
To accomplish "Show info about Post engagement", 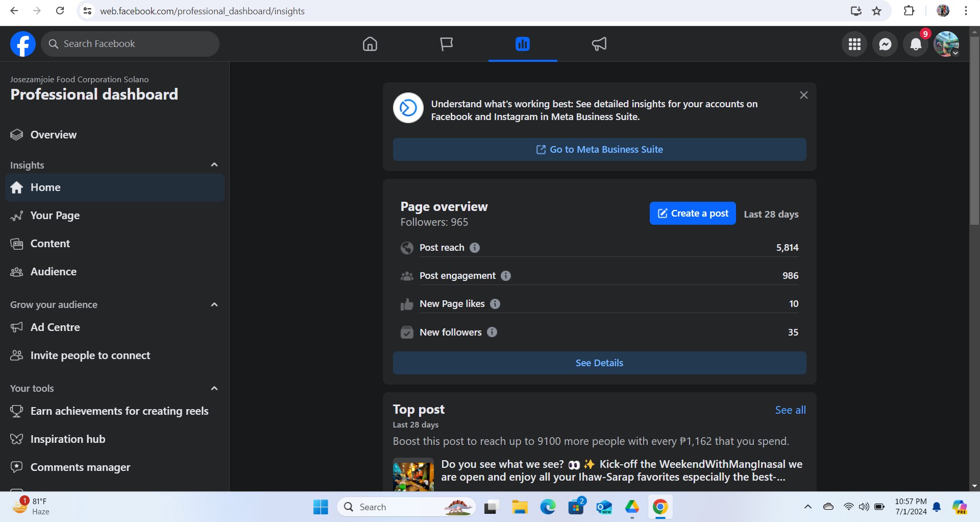I will [x=506, y=276].
